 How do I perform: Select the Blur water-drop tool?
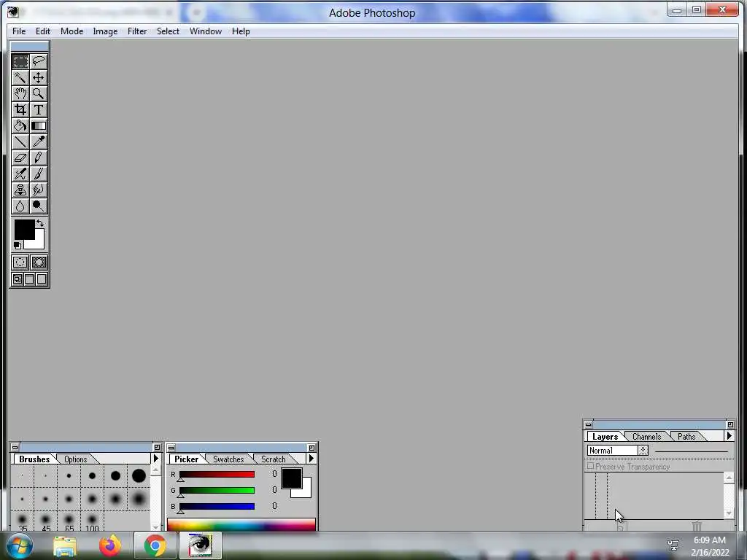tap(20, 206)
